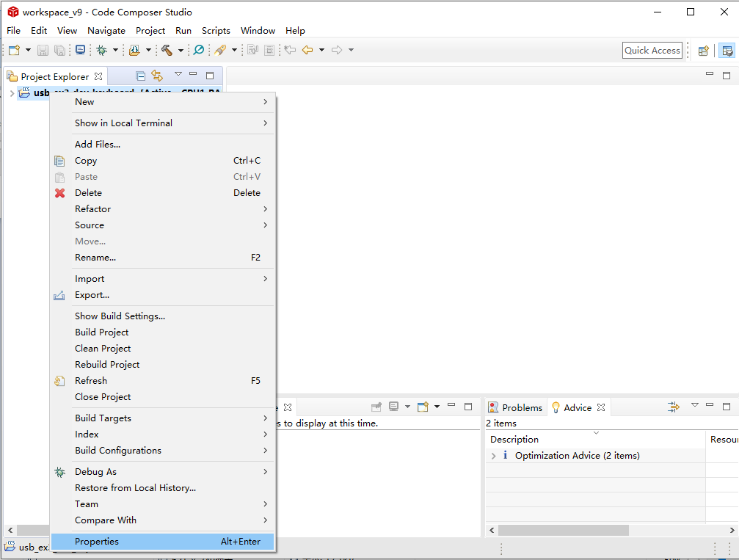Click the Description column header

[x=595, y=440]
